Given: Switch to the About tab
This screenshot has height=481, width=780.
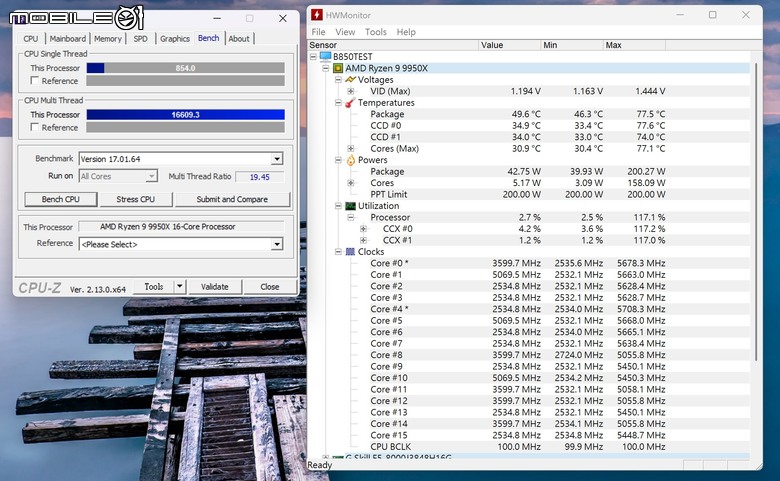Looking at the screenshot, I should click(x=239, y=38).
